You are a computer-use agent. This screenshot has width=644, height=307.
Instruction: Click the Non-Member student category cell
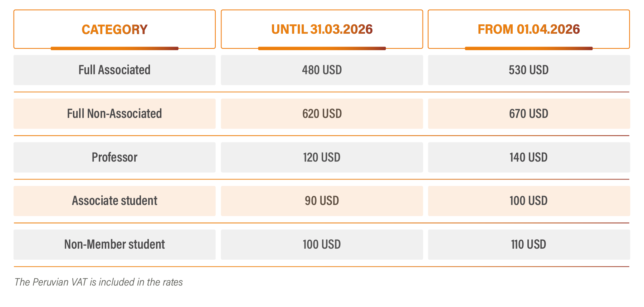coord(114,244)
